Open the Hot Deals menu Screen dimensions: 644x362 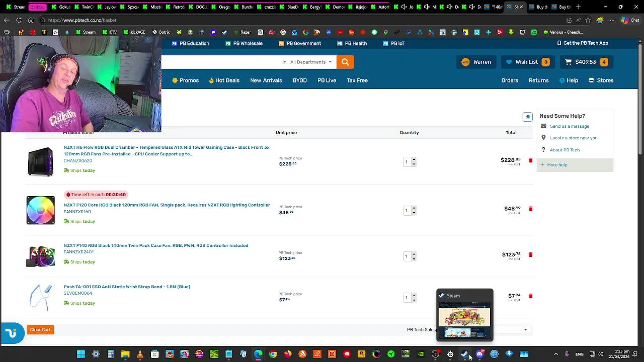point(224,80)
